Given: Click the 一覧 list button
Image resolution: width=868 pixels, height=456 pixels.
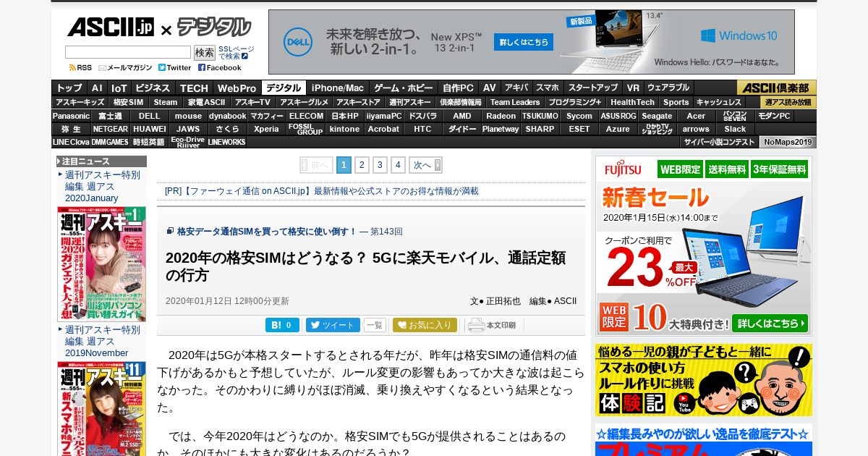Looking at the screenshot, I should pos(375,325).
